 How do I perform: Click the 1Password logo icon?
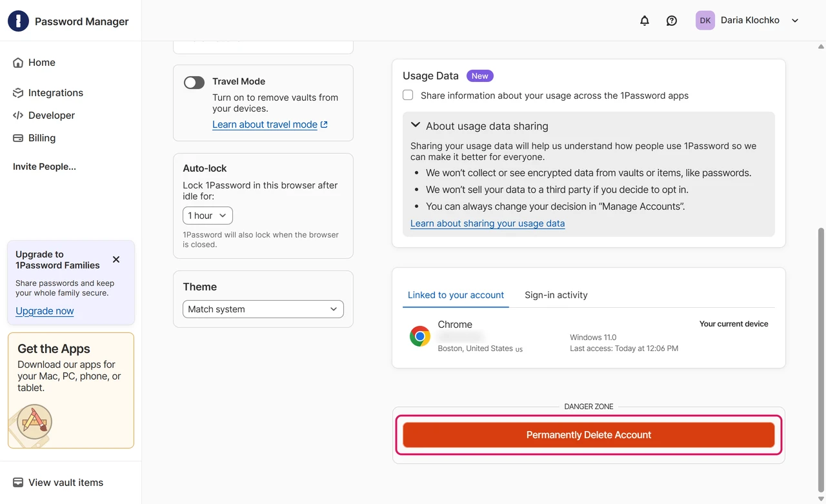tap(18, 21)
